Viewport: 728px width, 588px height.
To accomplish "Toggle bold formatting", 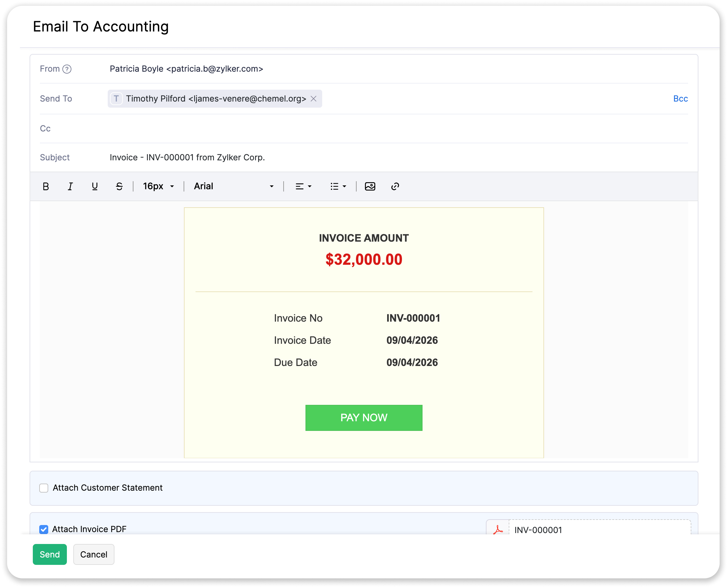I will pos(46,186).
